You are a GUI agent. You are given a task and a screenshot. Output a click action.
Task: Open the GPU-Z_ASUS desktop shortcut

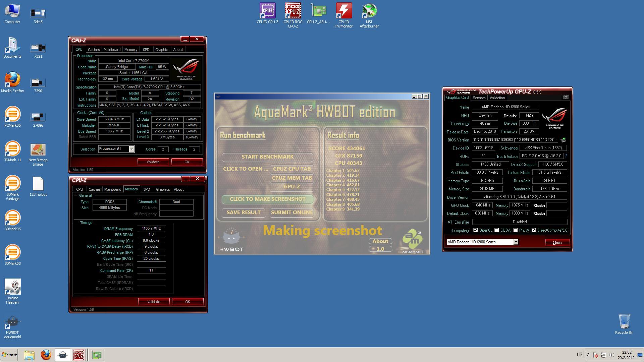click(318, 14)
